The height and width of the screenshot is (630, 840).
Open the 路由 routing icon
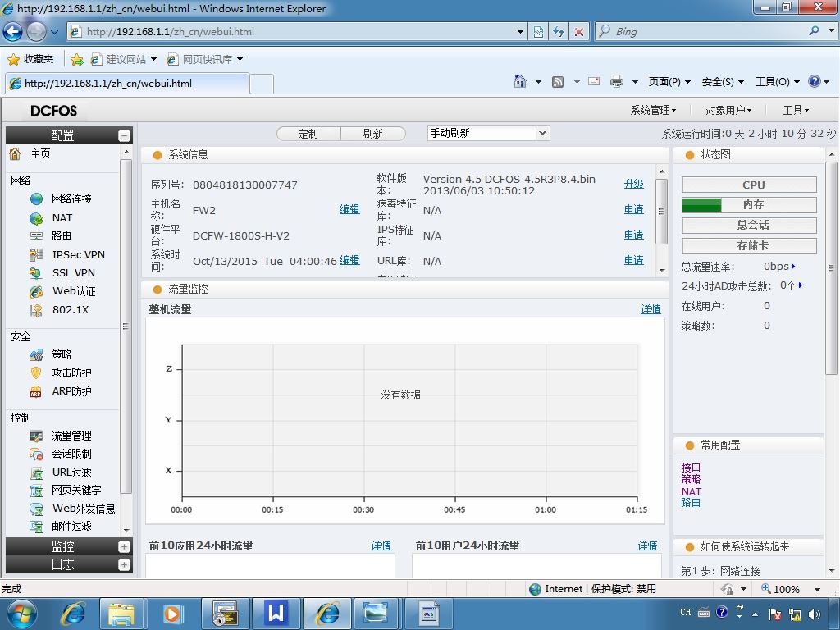[x=36, y=235]
